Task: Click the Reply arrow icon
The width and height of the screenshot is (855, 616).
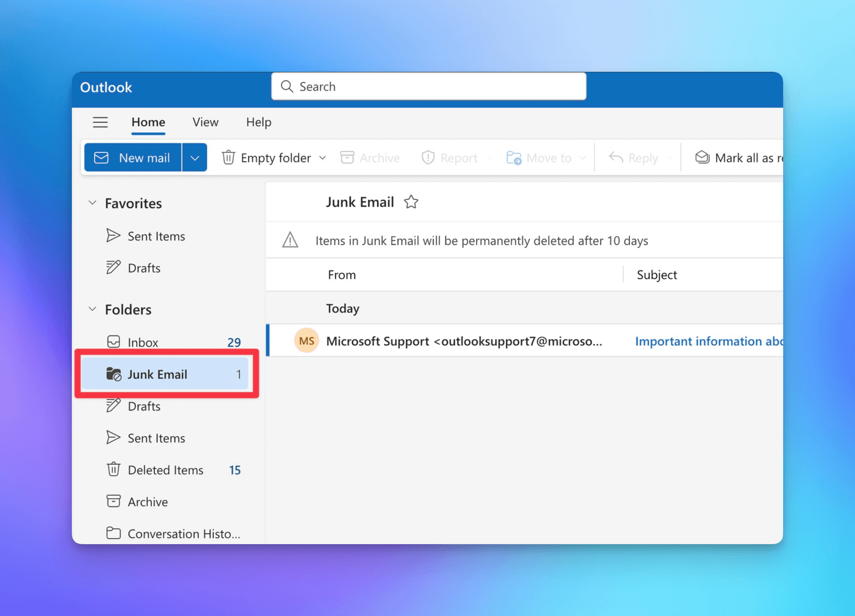Action: pos(616,158)
